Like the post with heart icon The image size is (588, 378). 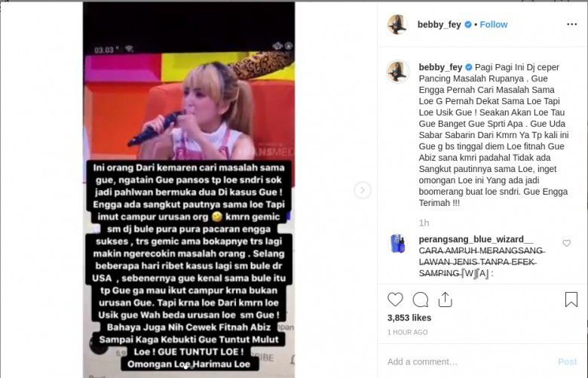click(x=395, y=300)
